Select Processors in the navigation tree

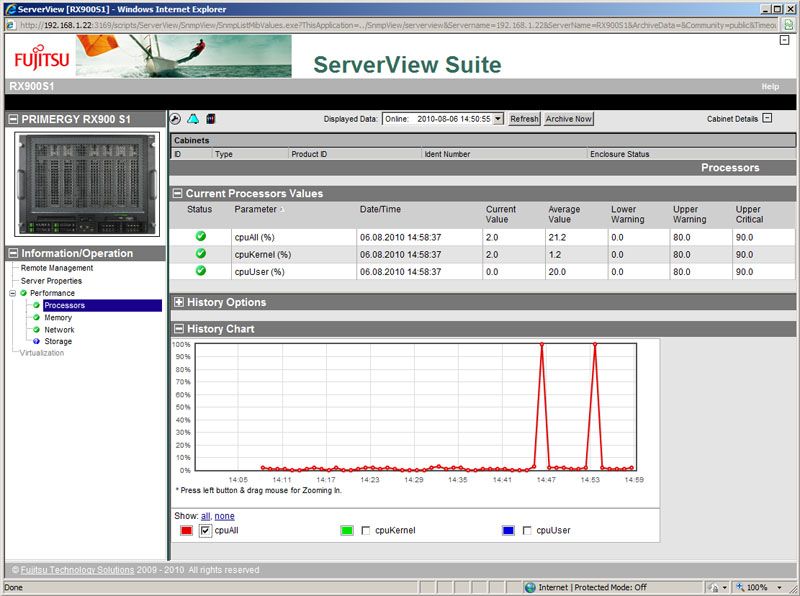pyautogui.click(x=103, y=305)
